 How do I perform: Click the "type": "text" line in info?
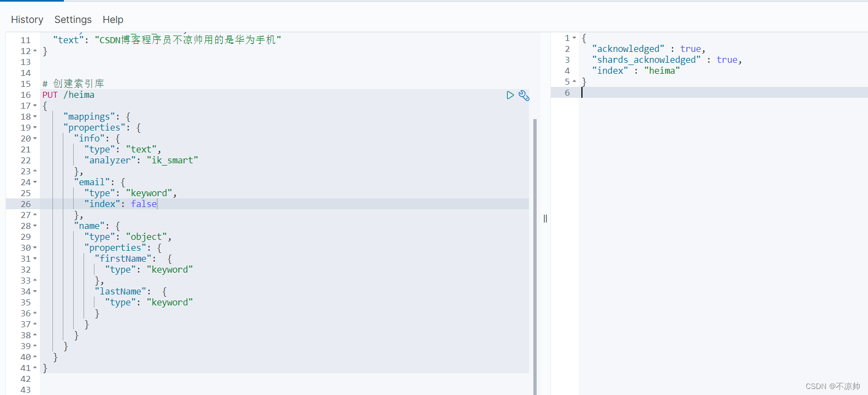(123, 149)
